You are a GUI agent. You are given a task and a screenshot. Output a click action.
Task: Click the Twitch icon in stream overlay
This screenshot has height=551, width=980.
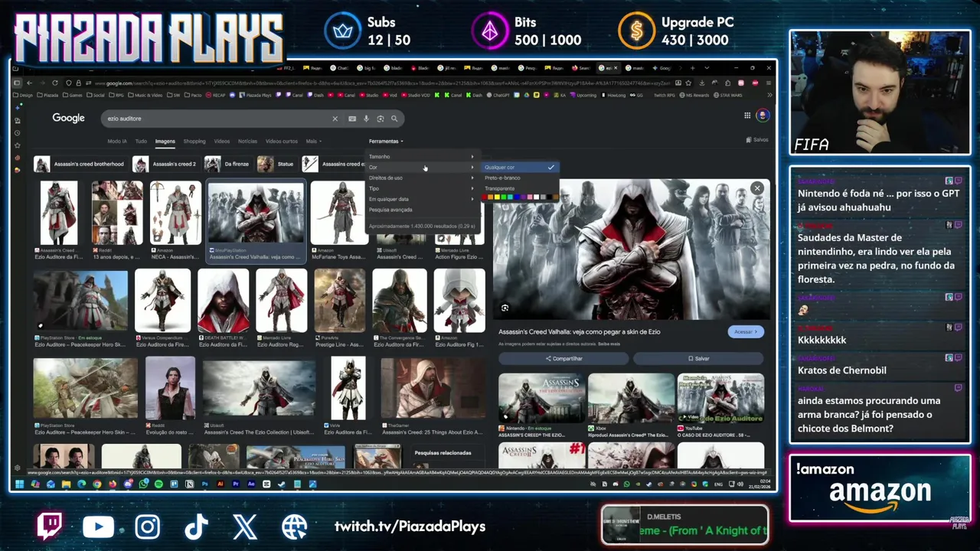click(x=50, y=527)
